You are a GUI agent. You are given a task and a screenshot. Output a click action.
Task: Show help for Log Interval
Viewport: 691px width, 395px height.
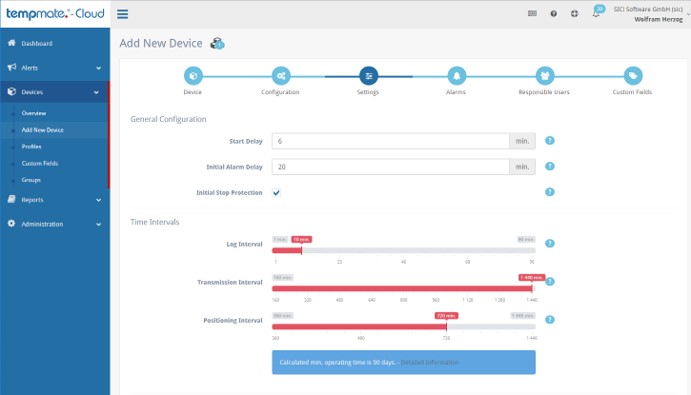point(550,243)
